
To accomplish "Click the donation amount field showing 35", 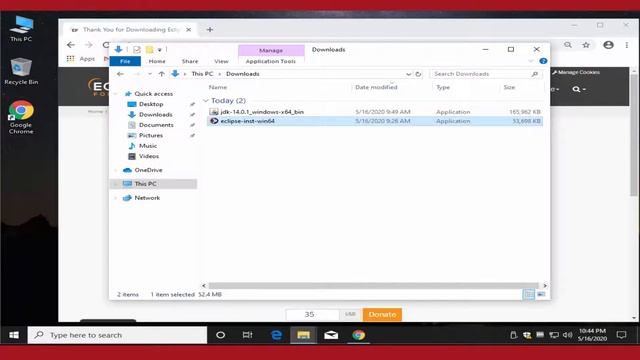I will point(312,314).
